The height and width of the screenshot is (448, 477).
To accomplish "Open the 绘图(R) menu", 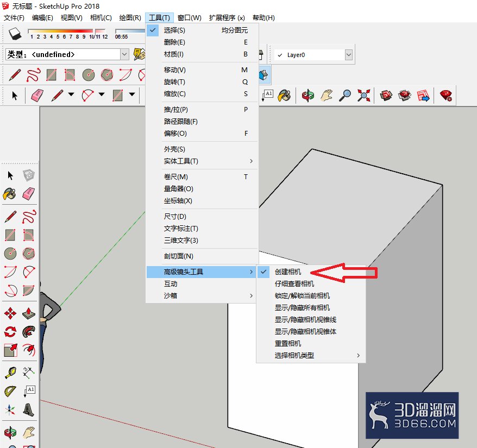I will tap(130, 17).
